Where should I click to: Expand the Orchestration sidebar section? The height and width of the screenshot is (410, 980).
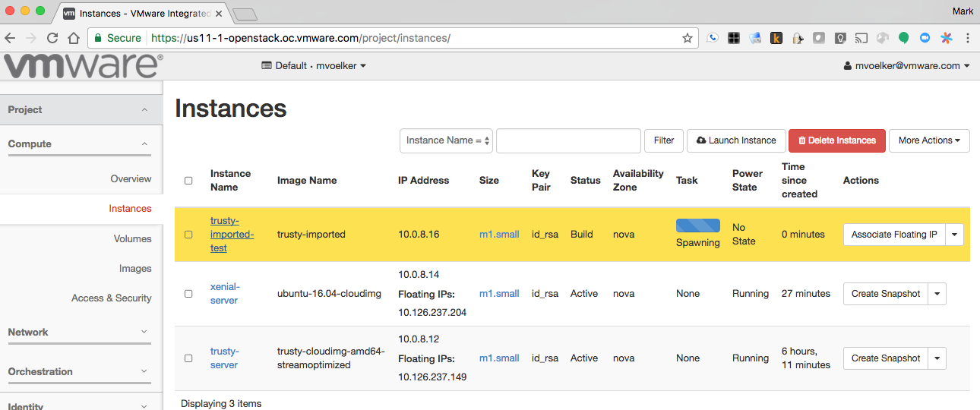(81, 372)
